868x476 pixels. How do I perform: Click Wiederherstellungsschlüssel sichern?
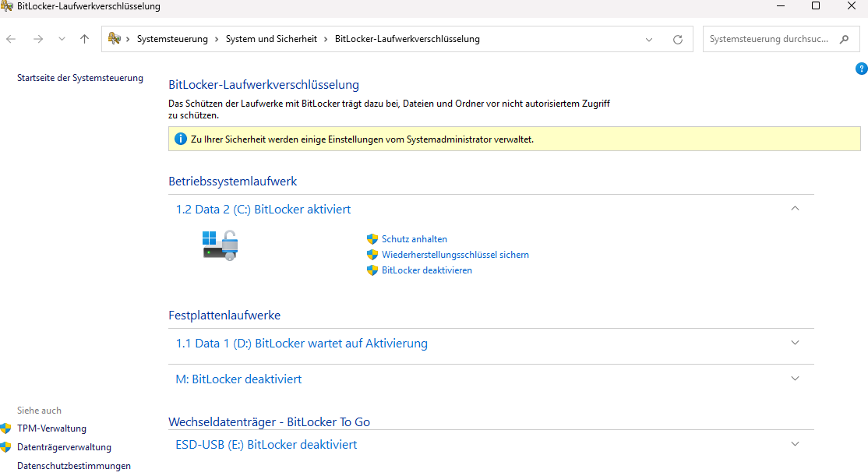455,255
